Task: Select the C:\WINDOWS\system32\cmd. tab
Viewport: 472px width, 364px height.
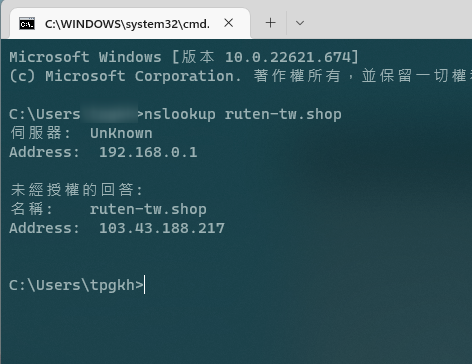Action: tap(130, 23)
